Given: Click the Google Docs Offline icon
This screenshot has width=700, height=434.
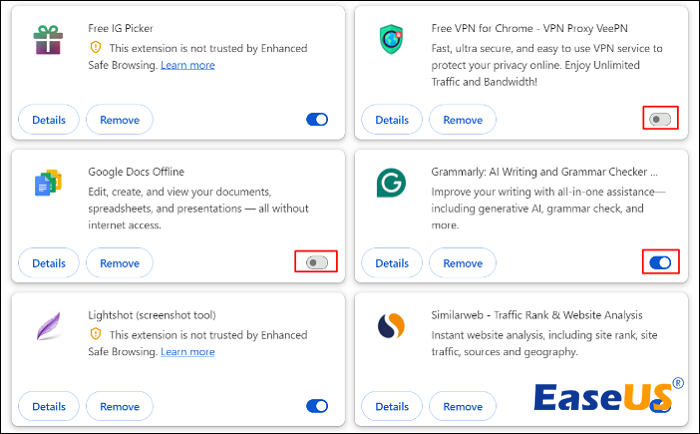Looking at the screenshot, I should [x=47, y=183].
